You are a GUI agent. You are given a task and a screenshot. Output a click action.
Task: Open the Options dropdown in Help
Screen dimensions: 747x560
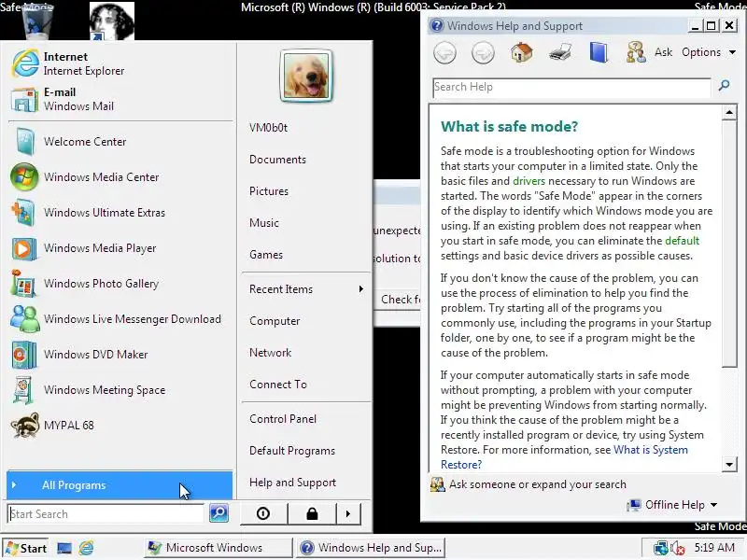pyautogui.click(x=709, y=52)
